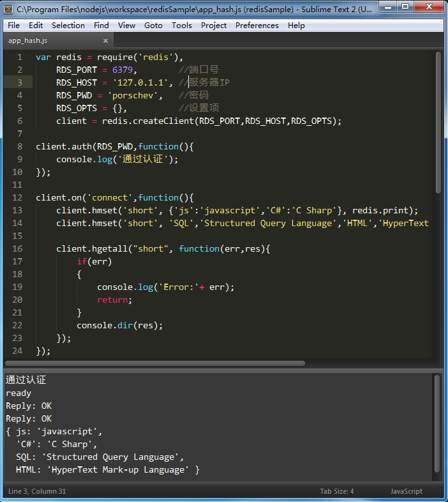
Task: Expand the Tab Size: 4 selector
Action: tap(336, 491)
